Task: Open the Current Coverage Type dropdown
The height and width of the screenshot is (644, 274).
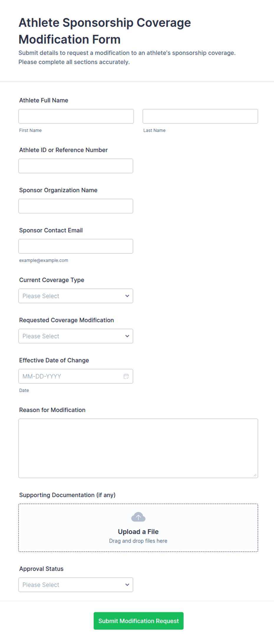Action: 76,296
